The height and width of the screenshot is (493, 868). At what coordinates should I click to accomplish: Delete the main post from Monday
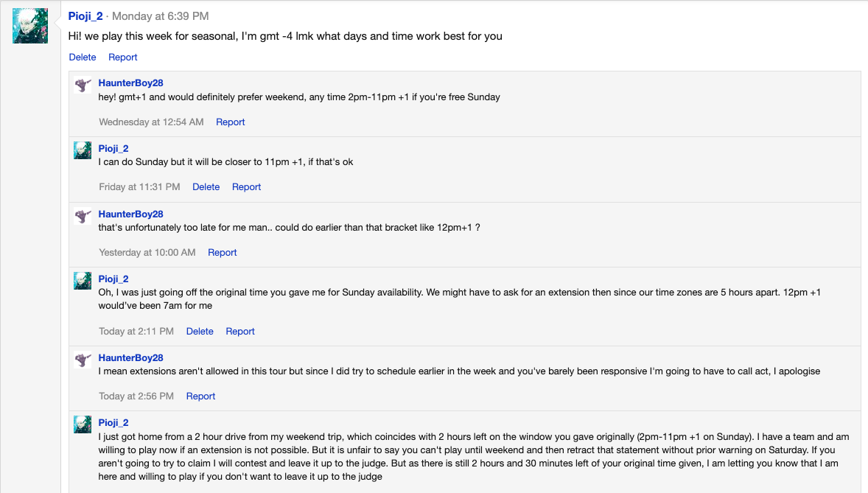pos(83,57)
